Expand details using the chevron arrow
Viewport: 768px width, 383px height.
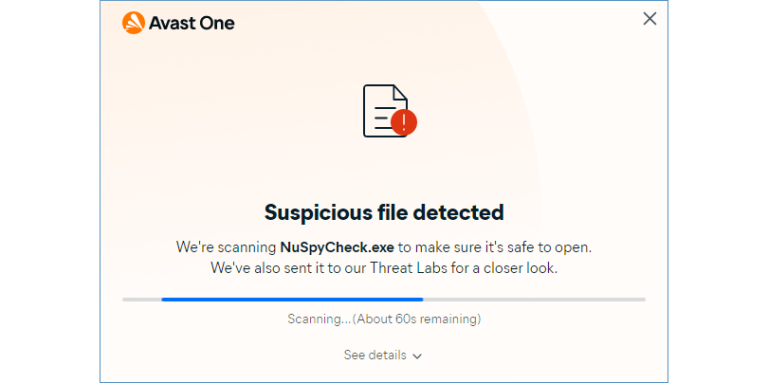417,356
